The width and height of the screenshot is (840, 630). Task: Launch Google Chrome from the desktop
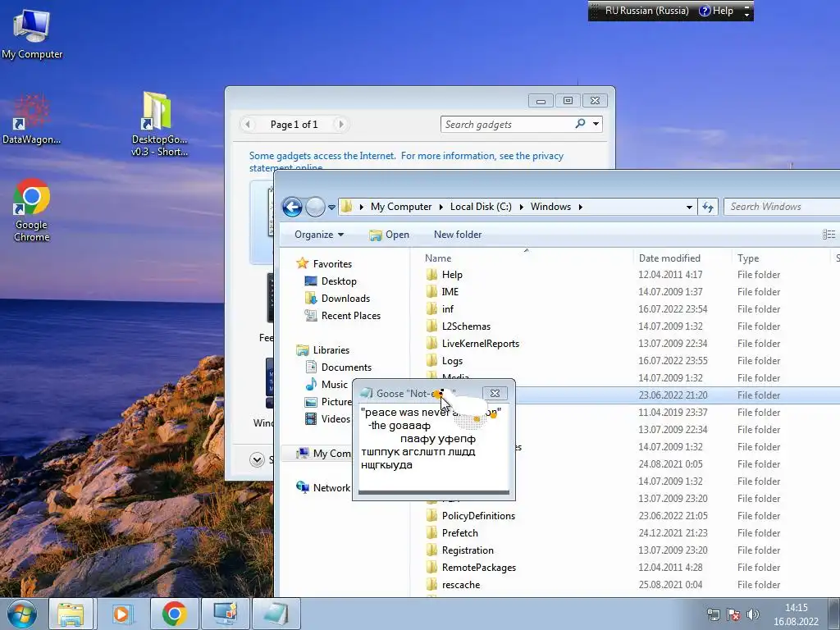click(32, 210)
